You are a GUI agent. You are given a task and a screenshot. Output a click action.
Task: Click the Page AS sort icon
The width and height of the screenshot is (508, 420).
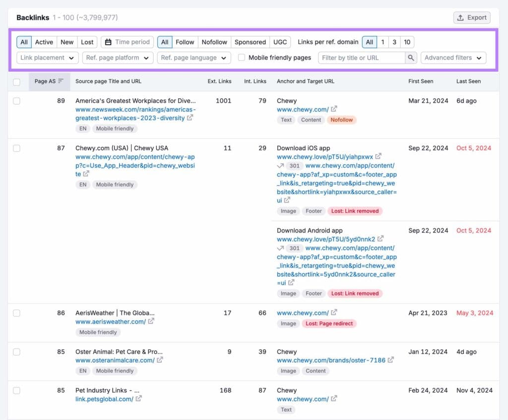click(61, 81)
